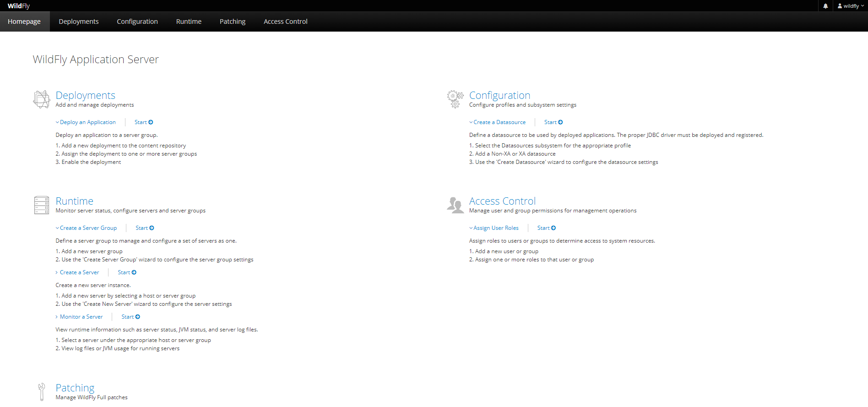Click the WildFly logo

tap(19, 6)
